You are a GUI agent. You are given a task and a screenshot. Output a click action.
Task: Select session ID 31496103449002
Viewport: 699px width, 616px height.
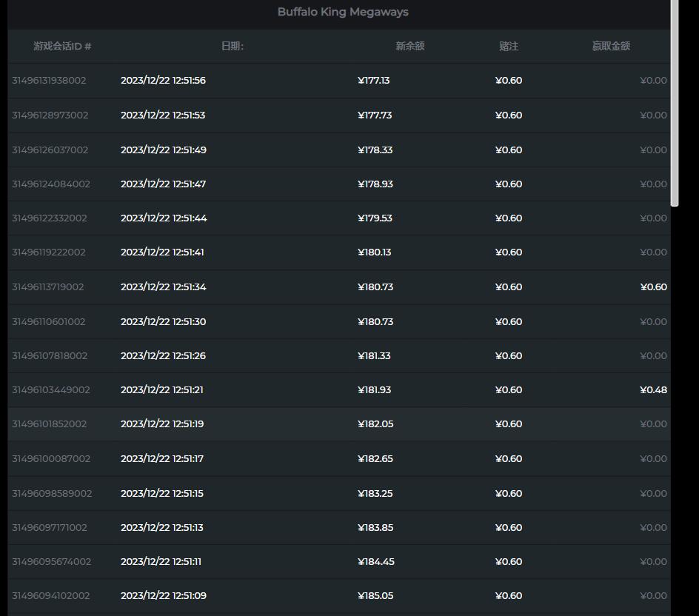pyautogui.click(x=51, y=390)
